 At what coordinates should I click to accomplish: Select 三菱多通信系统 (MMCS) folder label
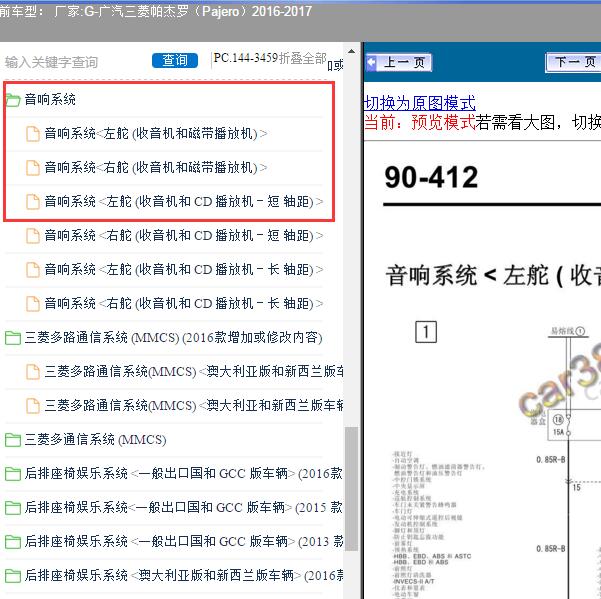pyautogui.click(x=95, y=439)
